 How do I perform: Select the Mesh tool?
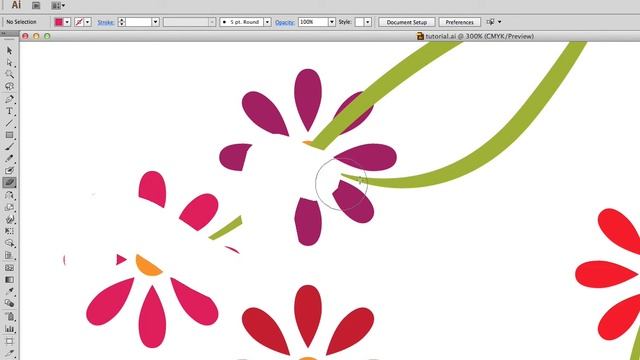tap(9, 268)
